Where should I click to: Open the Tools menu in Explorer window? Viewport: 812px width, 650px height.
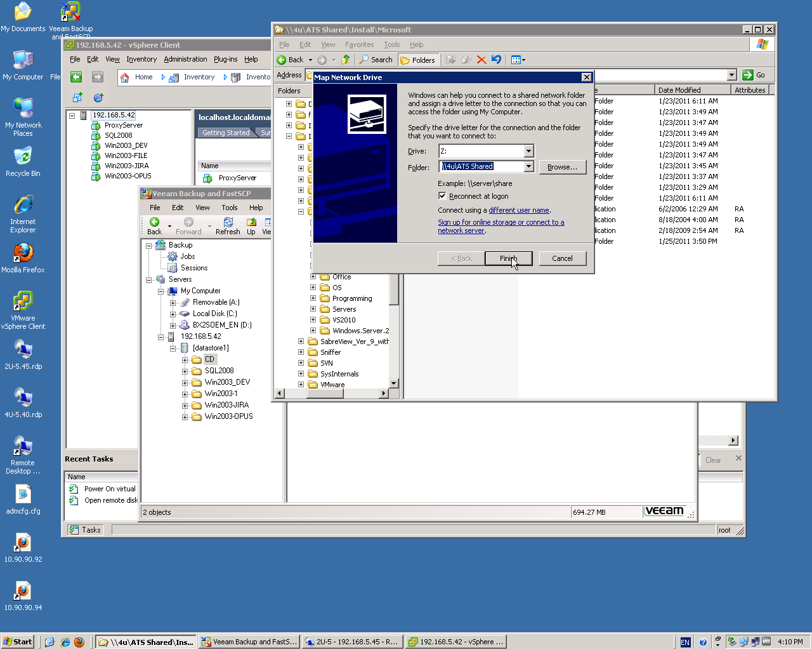click(391, 44)
